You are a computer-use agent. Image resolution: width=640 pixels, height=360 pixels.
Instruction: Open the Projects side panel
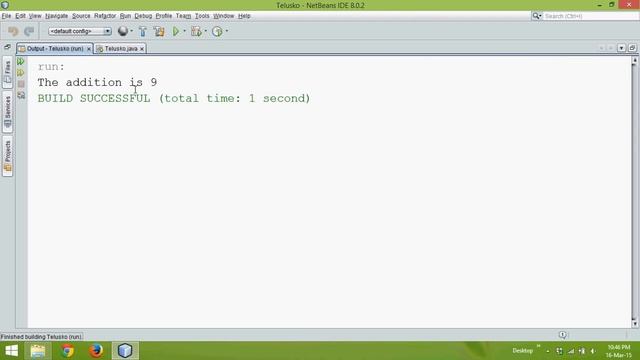7,156
